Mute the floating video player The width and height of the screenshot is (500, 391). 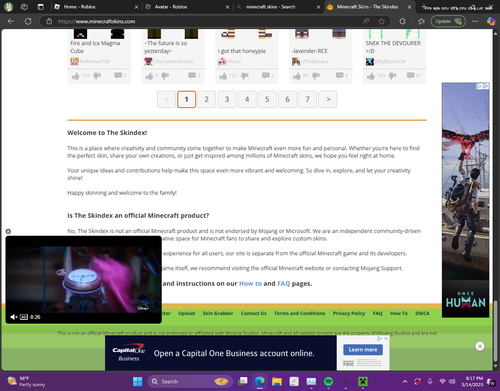pos(13,317)
